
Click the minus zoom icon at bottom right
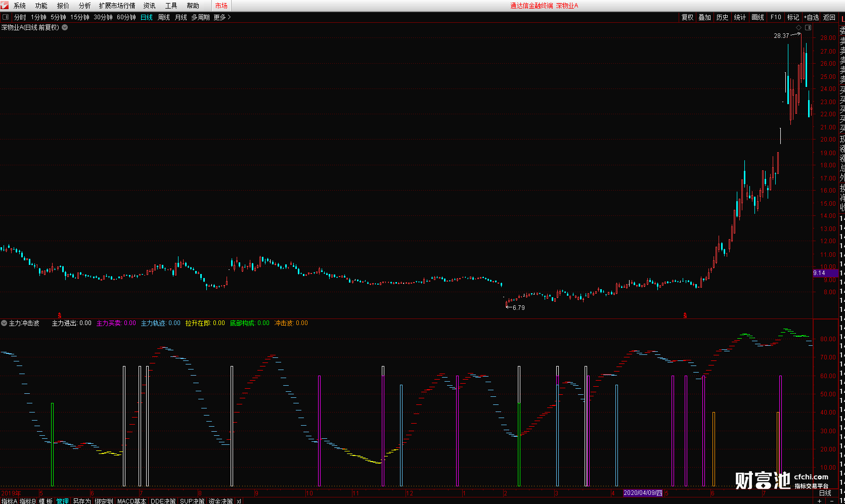[832, 501]
